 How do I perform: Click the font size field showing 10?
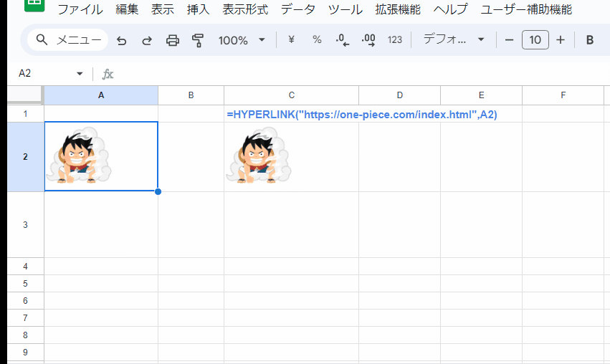click(x=535, y=39)
